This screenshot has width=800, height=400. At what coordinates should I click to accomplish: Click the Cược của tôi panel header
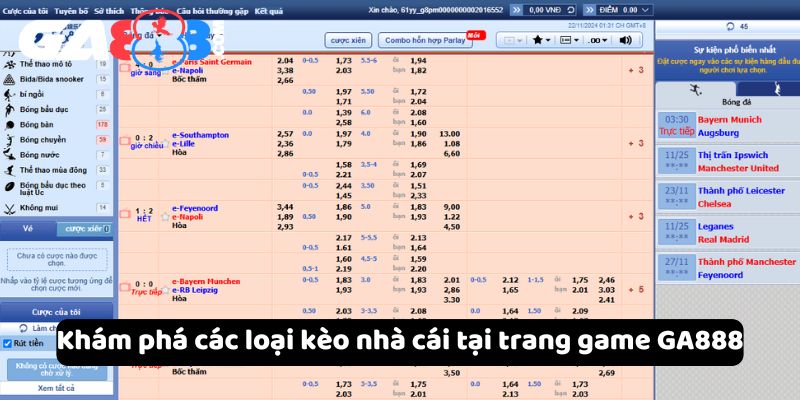[x=56, y=312]
